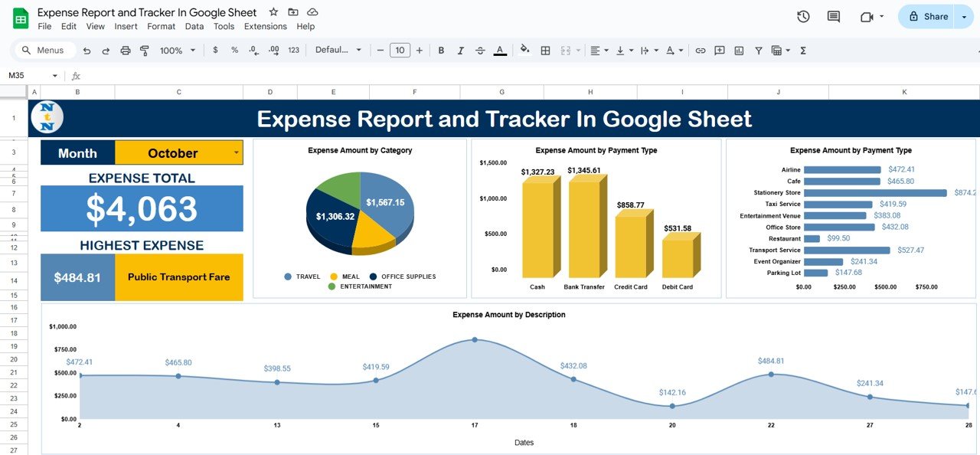Open the Insert menu
Screen dimensions: 980x455
(x=126, y=26)
